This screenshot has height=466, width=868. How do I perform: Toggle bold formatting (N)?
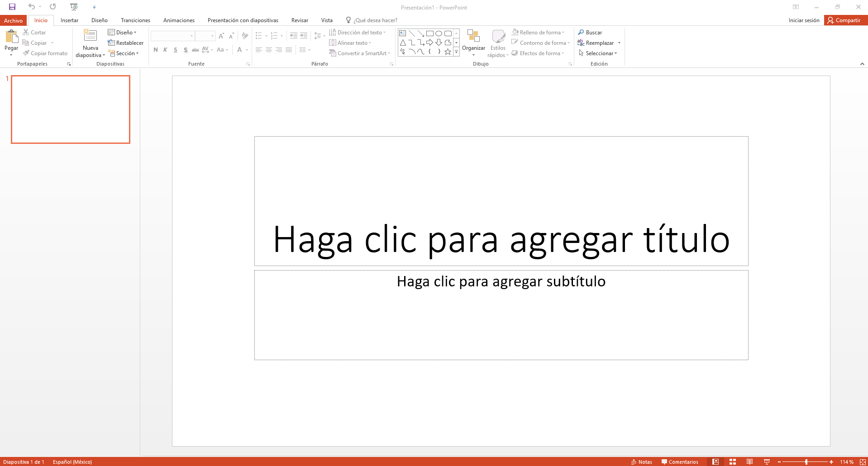click(x=156, y=50)
